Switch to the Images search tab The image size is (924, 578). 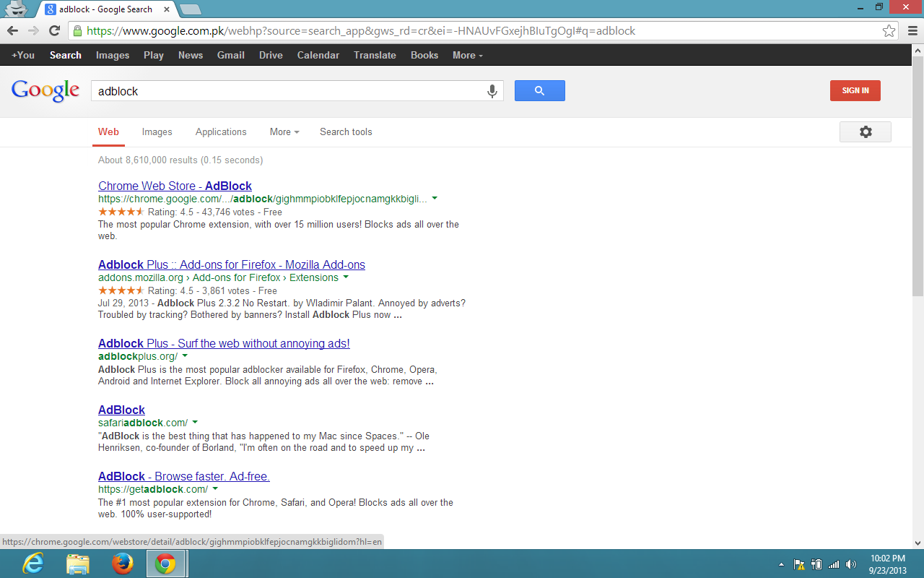click(157, 132)
